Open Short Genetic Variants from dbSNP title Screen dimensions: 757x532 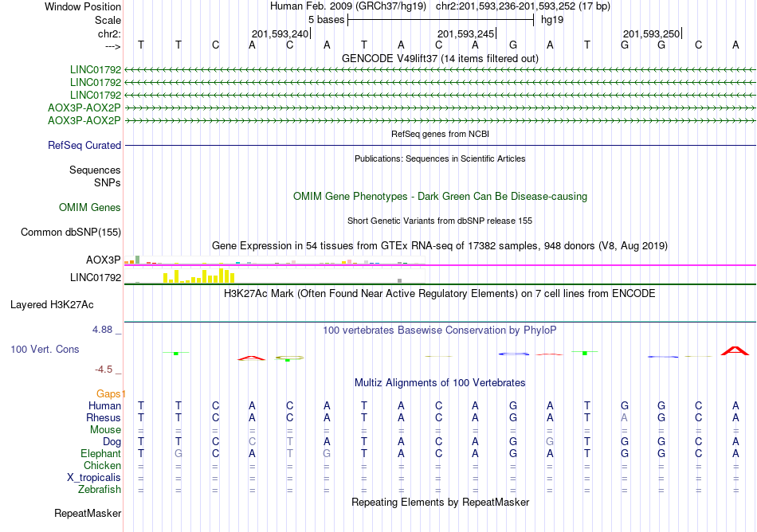pos(440,221)
